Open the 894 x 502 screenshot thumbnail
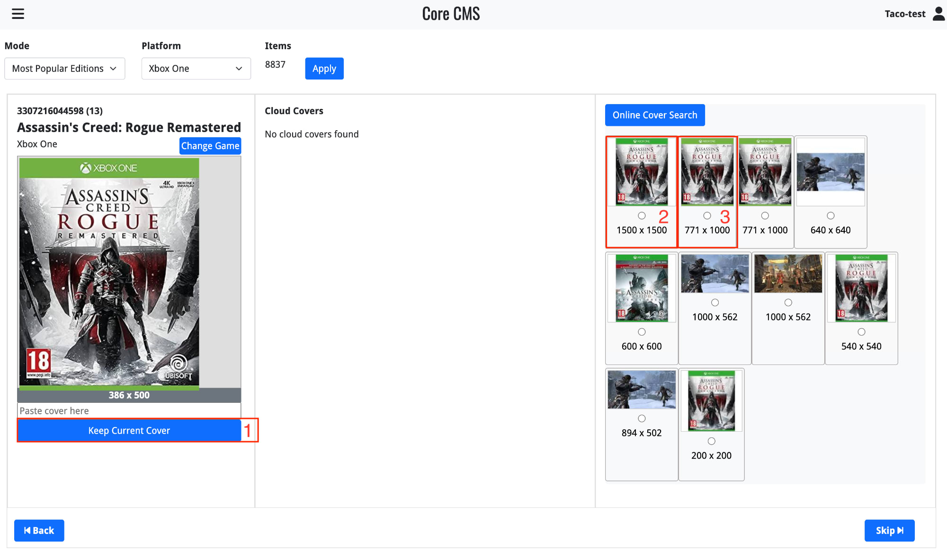Viewport: 947px width, 560px height. tap(642, 390)
